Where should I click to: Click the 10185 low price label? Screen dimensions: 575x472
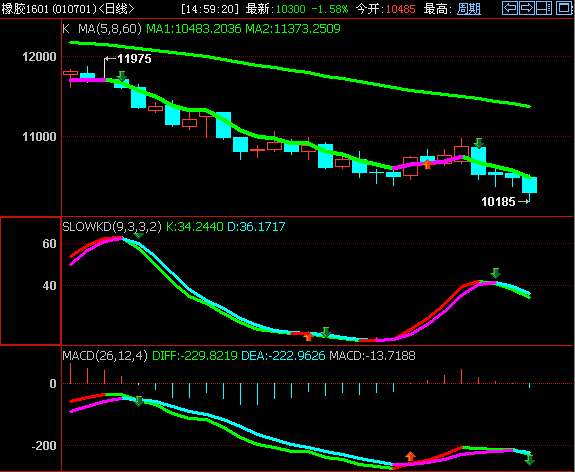tap(498, 202)
